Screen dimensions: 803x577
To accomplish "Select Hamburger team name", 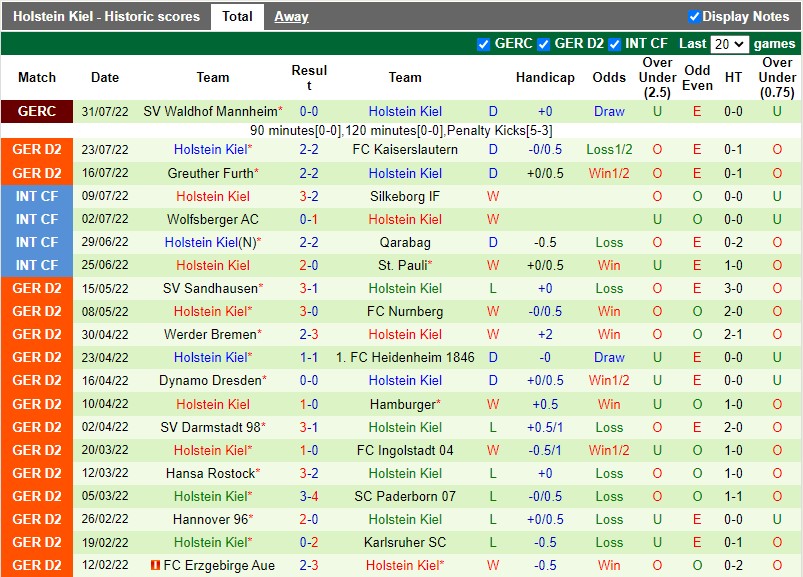I will 403,404.
